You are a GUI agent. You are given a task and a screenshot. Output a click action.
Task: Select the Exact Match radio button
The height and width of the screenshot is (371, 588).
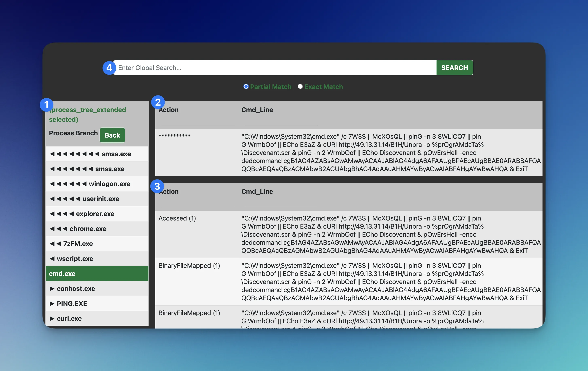click(x=300, y=86)
